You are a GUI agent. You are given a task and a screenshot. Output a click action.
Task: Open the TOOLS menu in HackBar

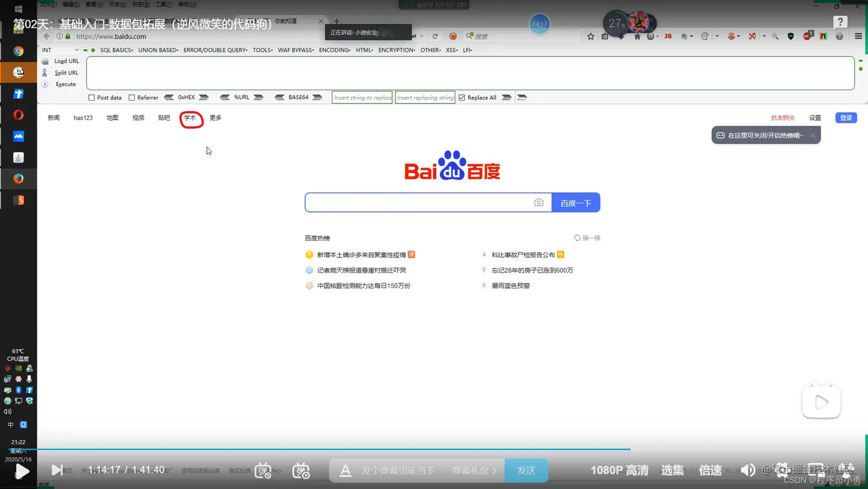(262, 50)
